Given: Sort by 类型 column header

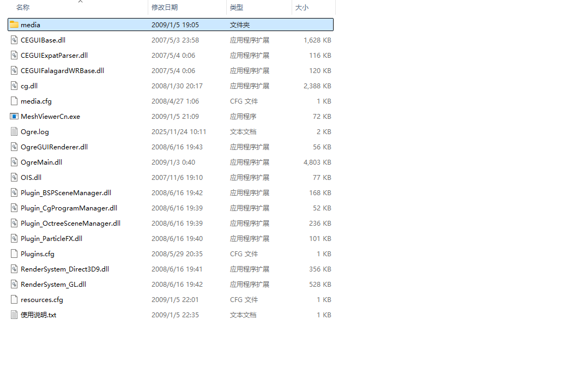Looking at the screenshot, I should coord(237,8).
